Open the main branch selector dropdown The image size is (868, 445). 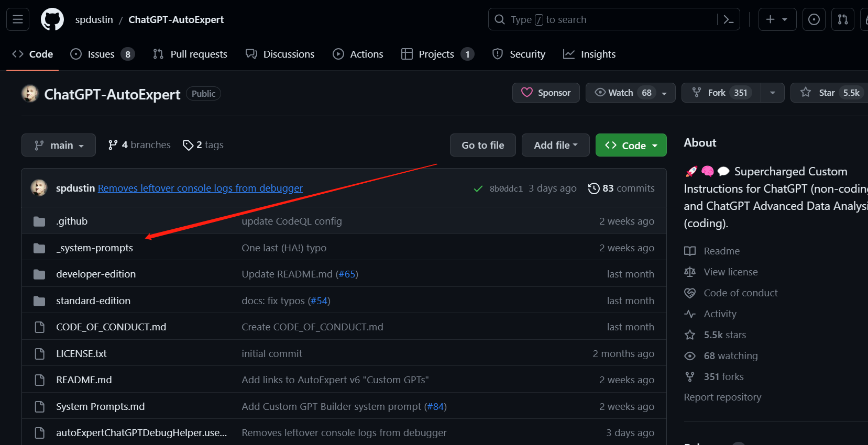point(59,145)
